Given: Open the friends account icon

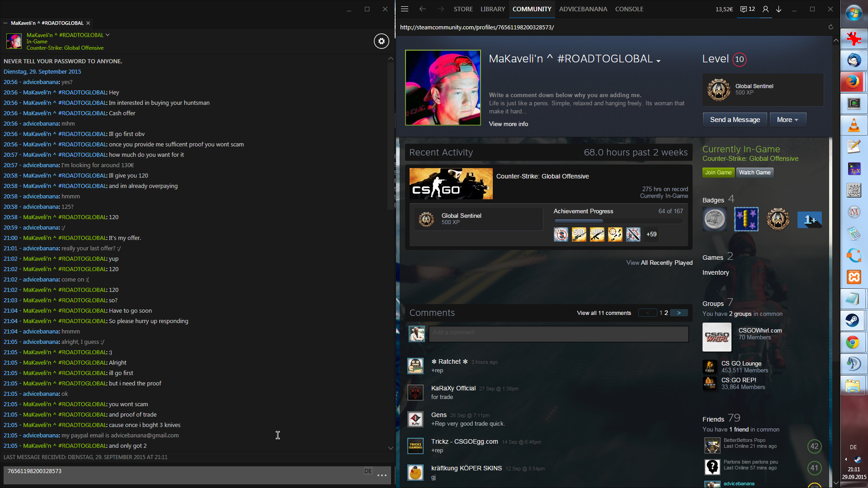Looking at the screenshot, I should pos(765,9).
